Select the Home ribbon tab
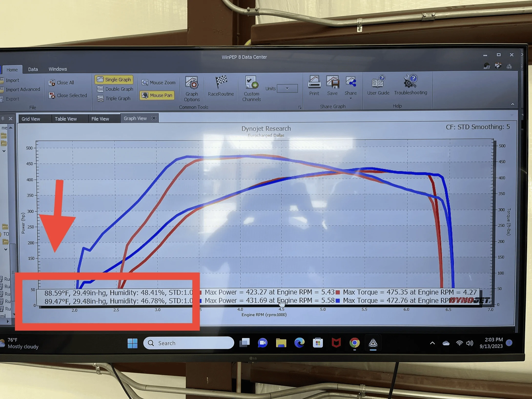 12,70
